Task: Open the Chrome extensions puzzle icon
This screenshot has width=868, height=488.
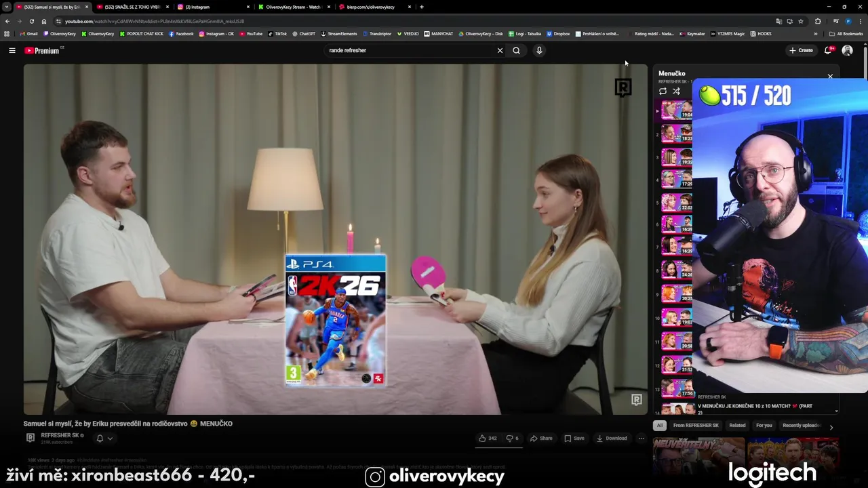Action: pos(817,21)
